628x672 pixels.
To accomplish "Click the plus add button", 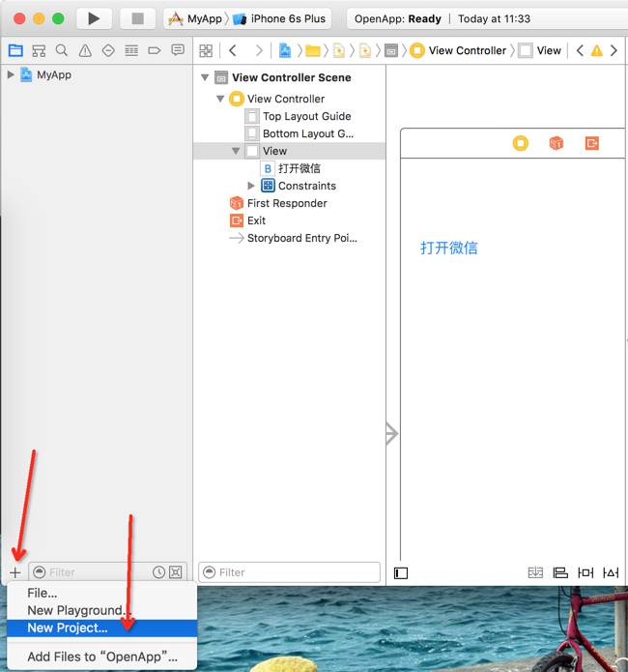I will coord(15,572).
